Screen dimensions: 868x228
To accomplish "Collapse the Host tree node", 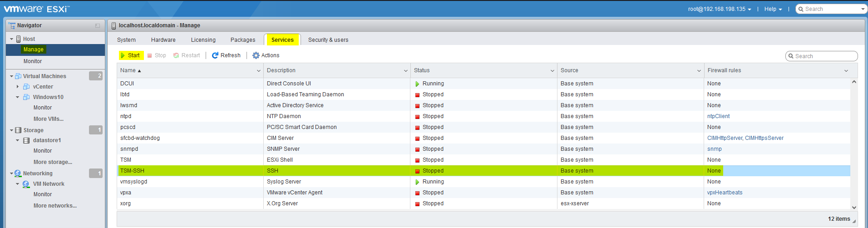I will [11, 39].
